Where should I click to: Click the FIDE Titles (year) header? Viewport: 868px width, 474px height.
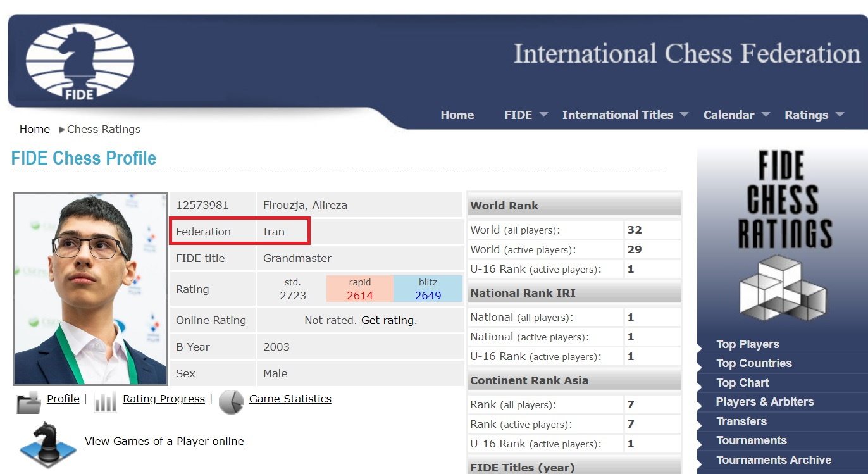574,466
